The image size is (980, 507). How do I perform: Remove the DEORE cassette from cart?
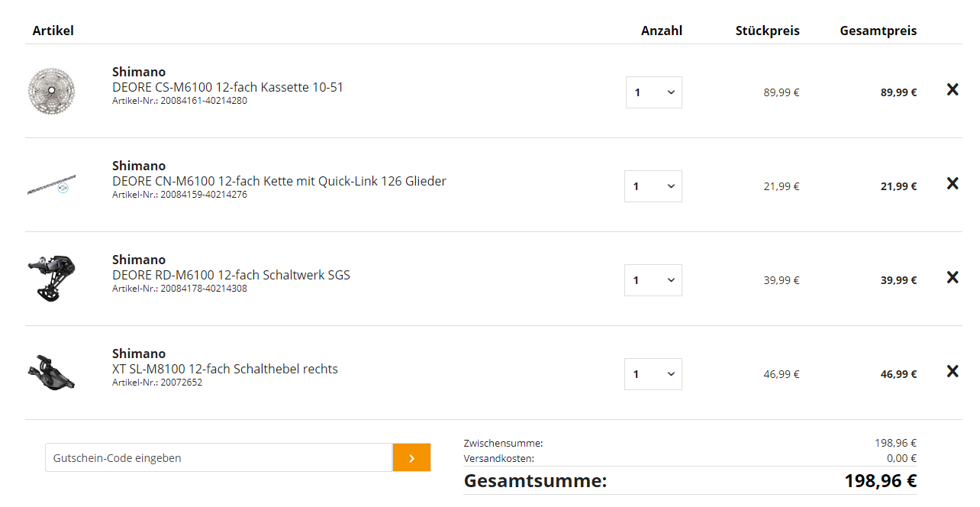(953, 90)
